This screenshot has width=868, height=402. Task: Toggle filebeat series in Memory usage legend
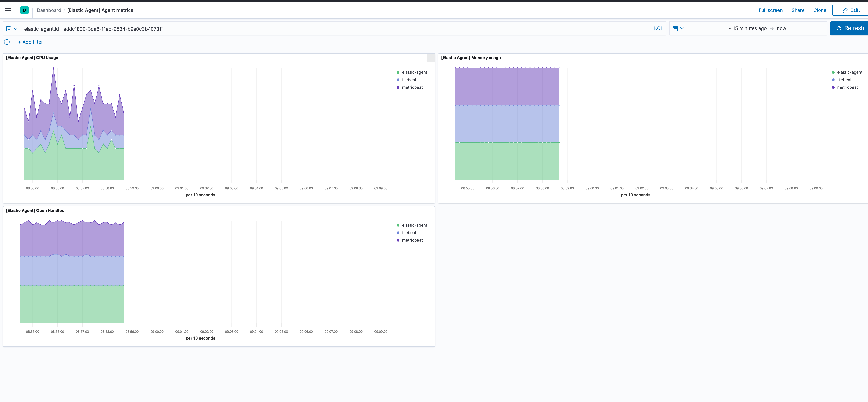point(844,80)
